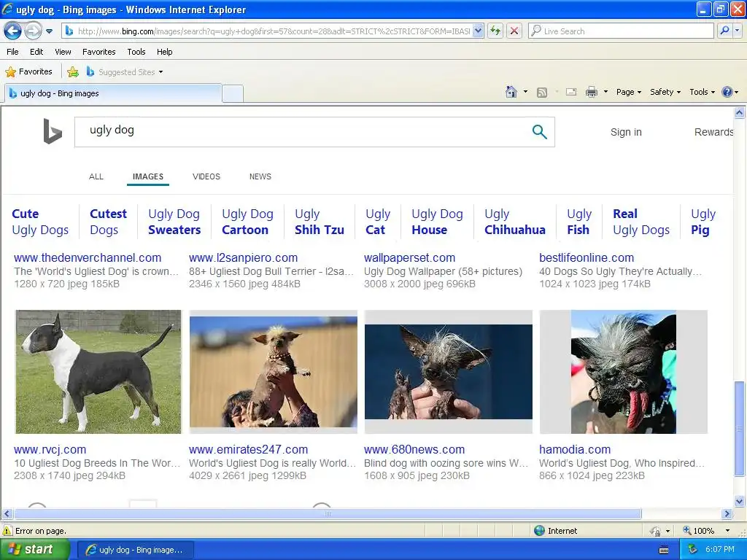The height and width of the screenshot is (560, 747).
Task: Open Live Search provider options dropdown
Action: [x=738, y=31]
